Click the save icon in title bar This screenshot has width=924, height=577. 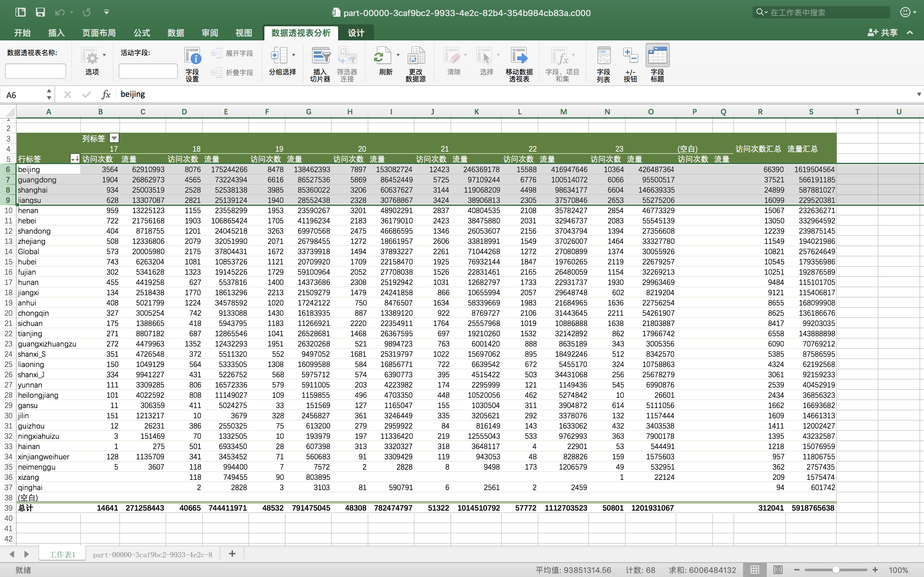pos(40,12)
